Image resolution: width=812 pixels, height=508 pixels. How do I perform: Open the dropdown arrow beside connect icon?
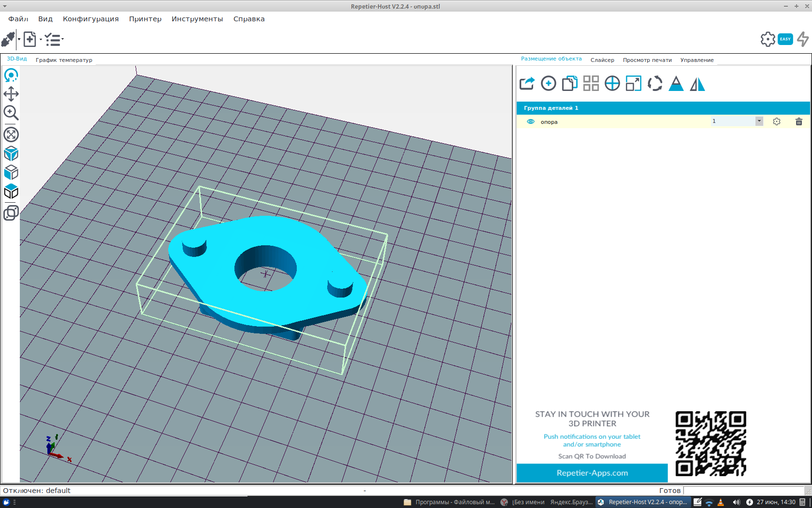pos(19,40)
